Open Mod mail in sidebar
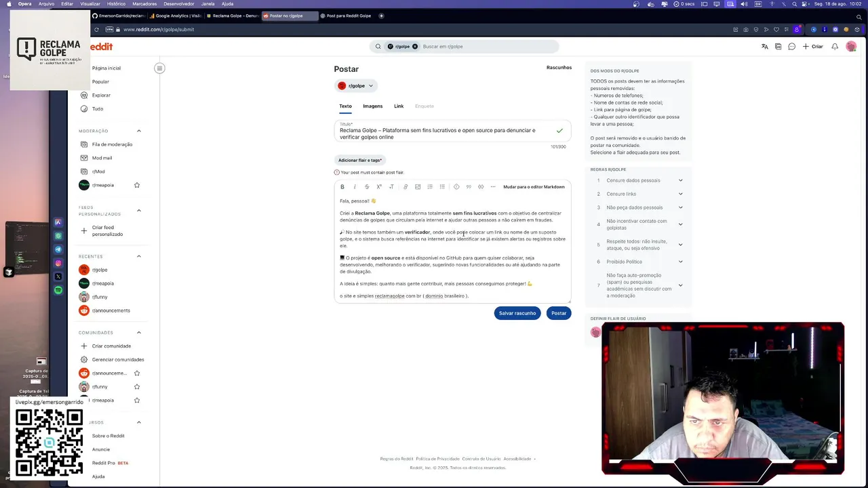The width and height of the screenshot is (868, 488). (102, 158)
